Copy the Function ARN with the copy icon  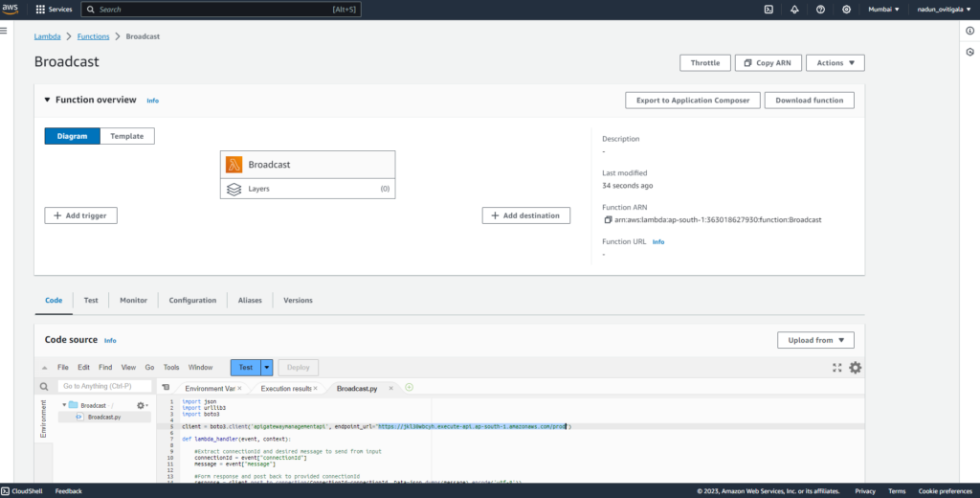click(x=608, y=220)
